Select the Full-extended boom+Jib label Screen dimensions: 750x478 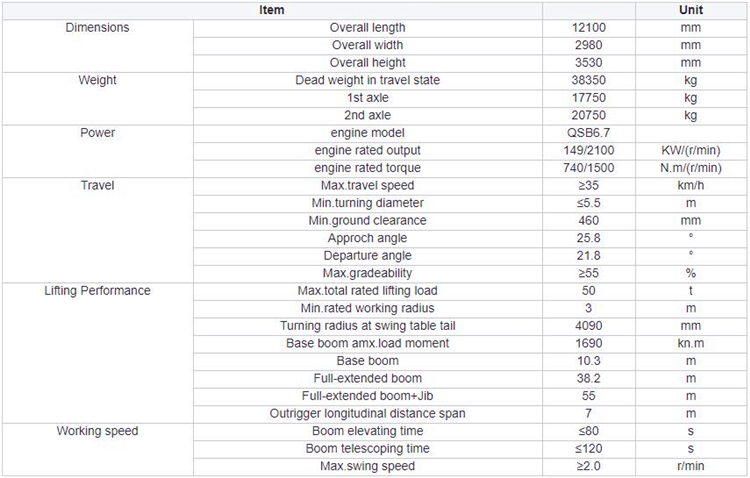(x=367, y=396)
